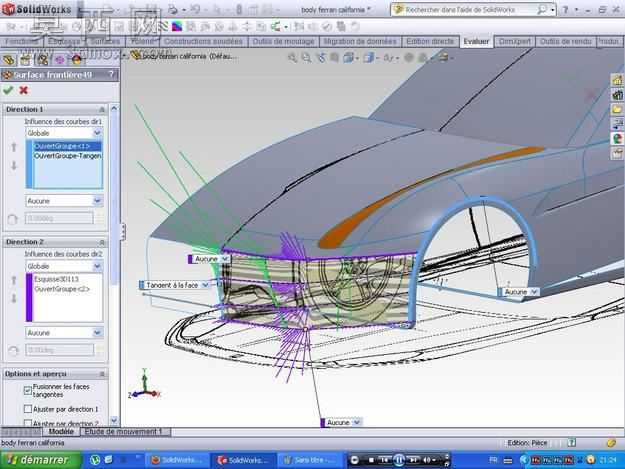This screenshot has height=469, width=625.
Task: Open the Outils de rendu tab
Action: click(565, 41)
